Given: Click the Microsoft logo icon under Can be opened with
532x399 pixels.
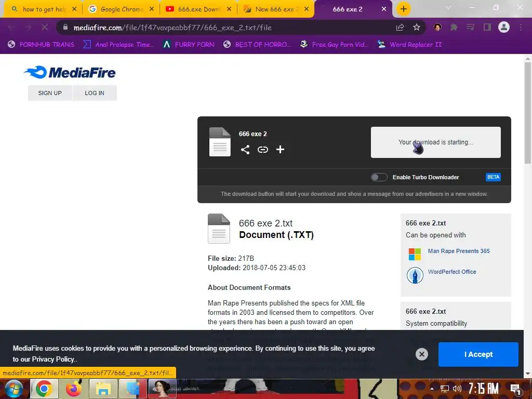Looking at the screenshot, I should pos(415,254).
